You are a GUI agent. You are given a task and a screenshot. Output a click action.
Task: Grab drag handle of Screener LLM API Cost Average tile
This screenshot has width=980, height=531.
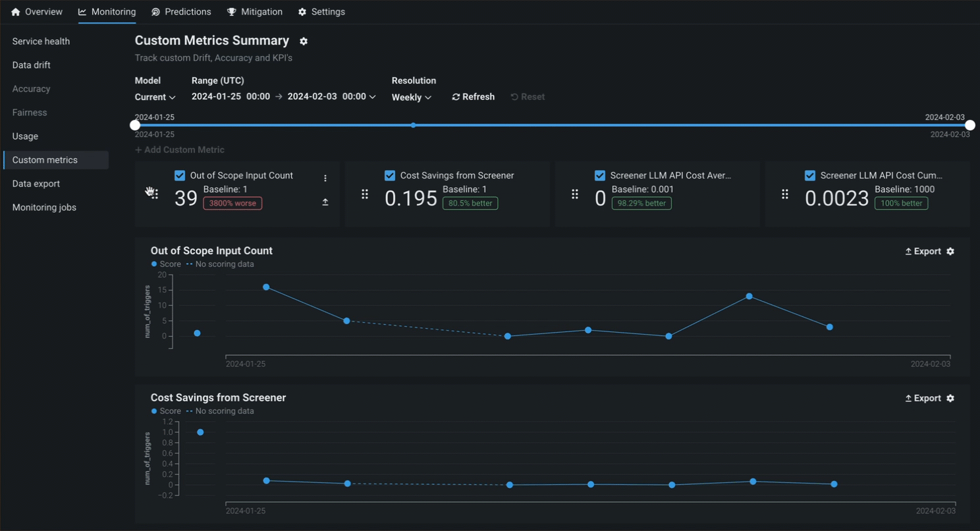(x=575, y=194)
